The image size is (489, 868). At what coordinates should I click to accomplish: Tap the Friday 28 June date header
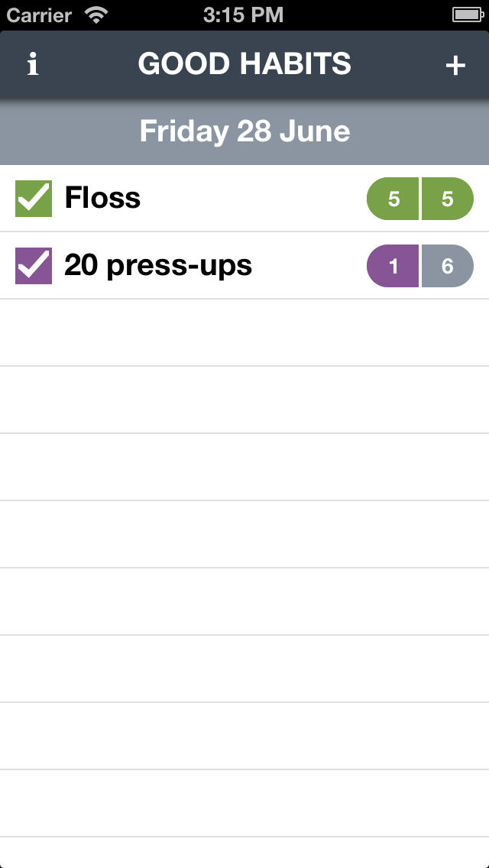click(x=244, y=131)
